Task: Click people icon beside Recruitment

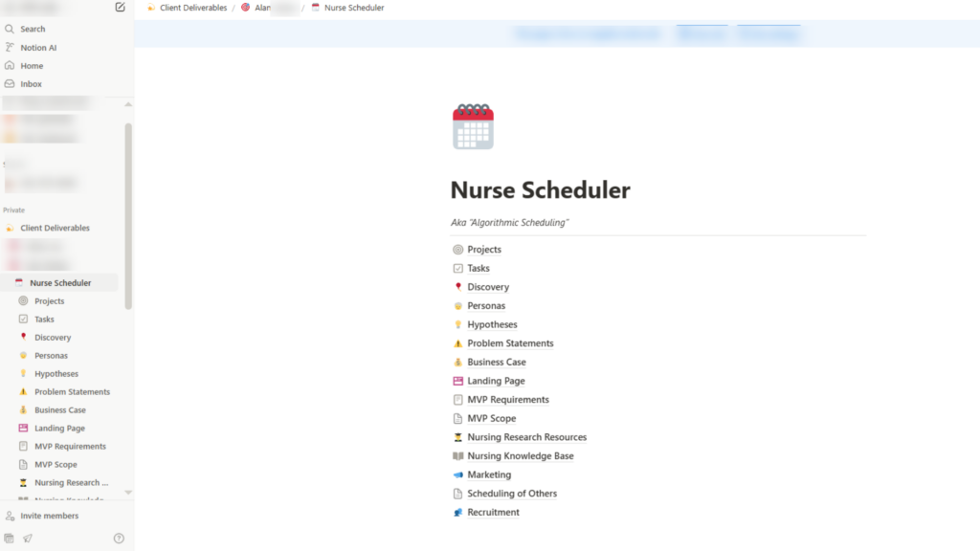Action: coord(458,512)
